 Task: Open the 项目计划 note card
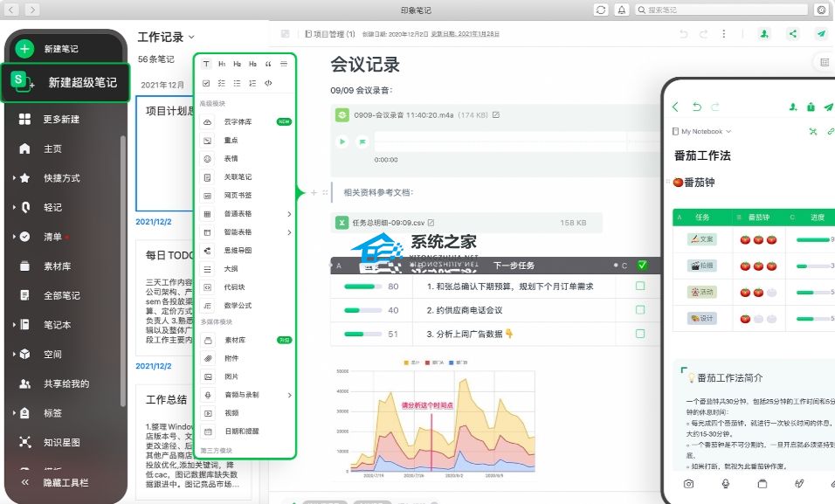click(x=165, y=154)
